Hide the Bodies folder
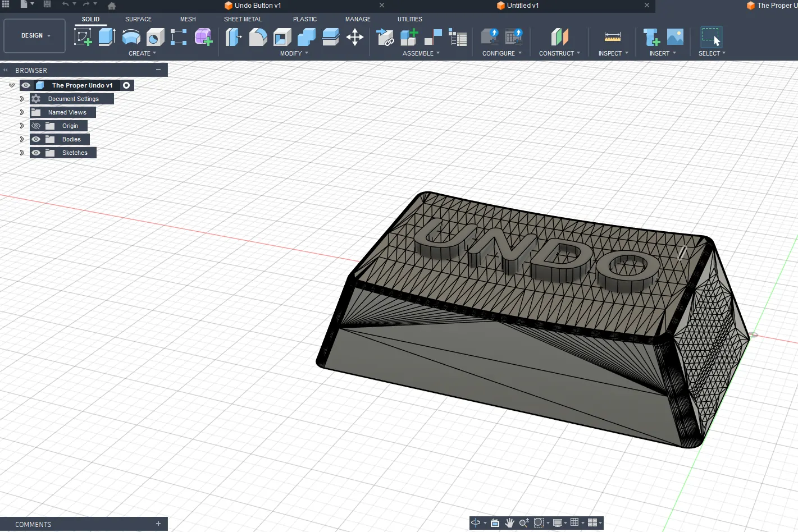The height and width of the screenshot is (532, 798). [x=36, y=139]
